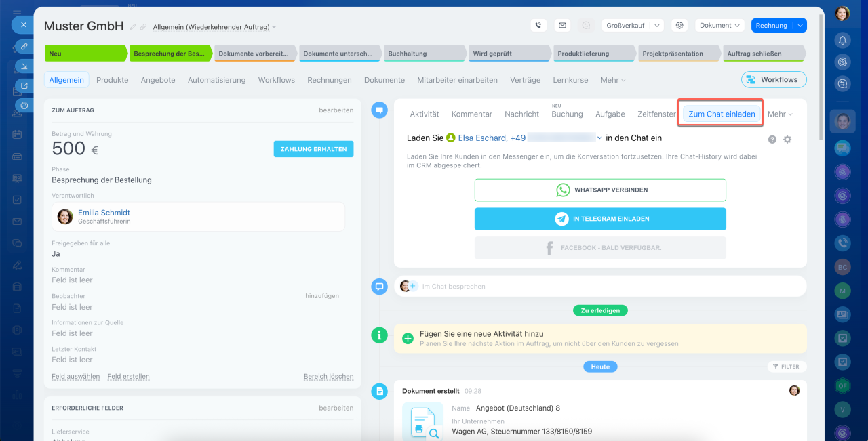
Task: Click the phone call icon in header
Action: [x=538, y=26]
